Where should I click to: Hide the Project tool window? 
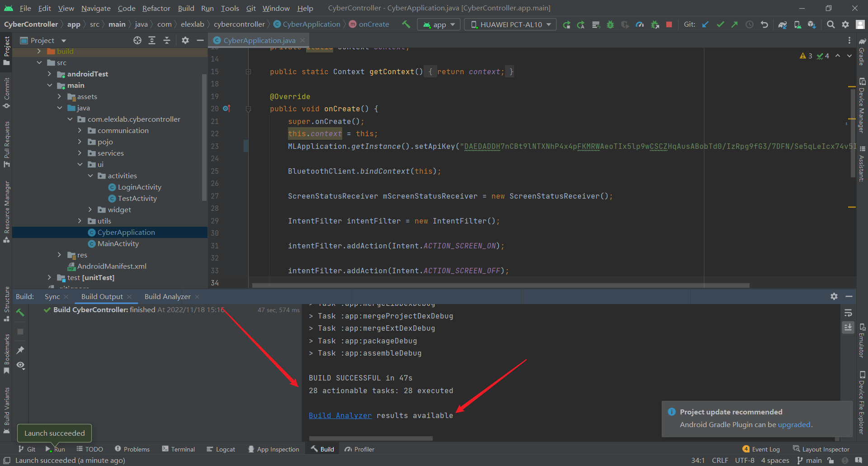pos(200,41)
